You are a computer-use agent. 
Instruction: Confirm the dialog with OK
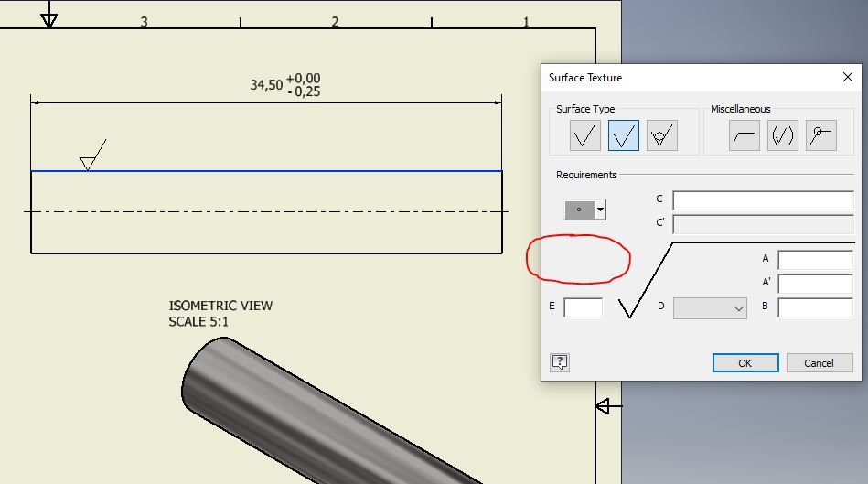pyautogui.click(x=745, y=362)
